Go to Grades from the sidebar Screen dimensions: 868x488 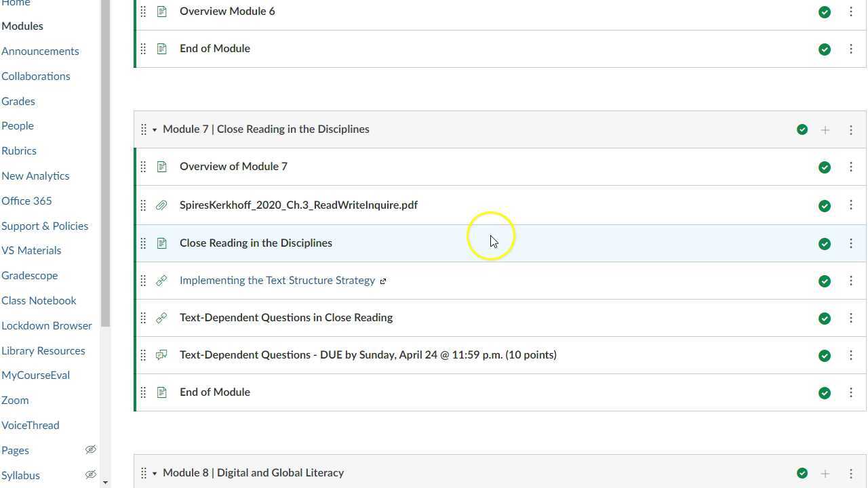pos(18,101)
